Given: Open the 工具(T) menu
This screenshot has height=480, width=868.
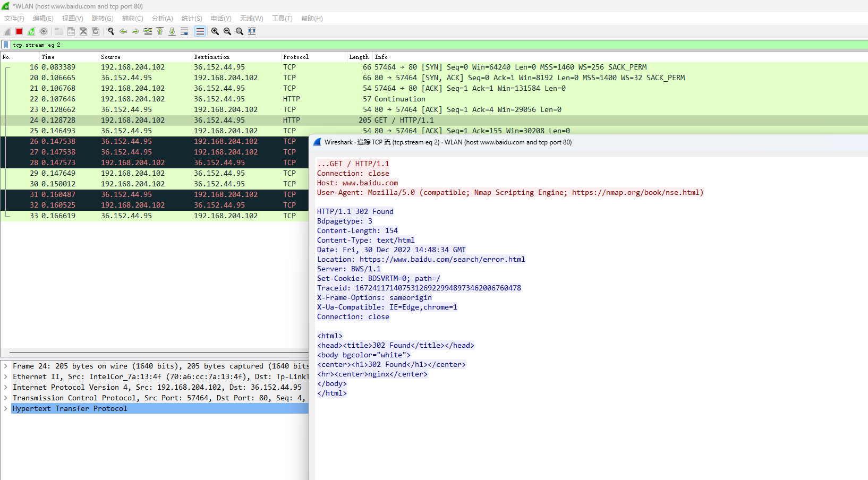Looking at the screenshot, I should click(282, 19).
